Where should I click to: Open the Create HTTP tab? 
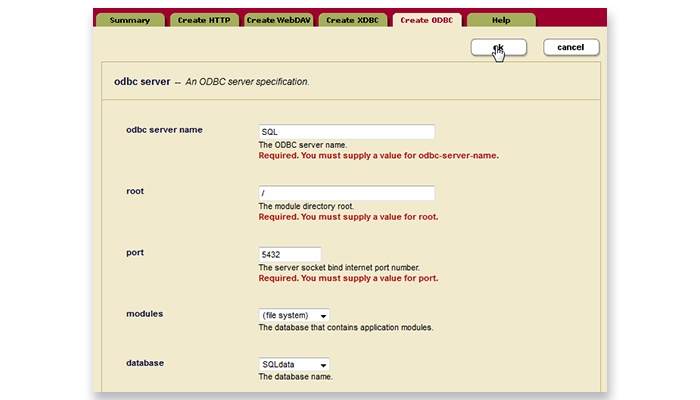pyautogui.click(x=204, y=20)
